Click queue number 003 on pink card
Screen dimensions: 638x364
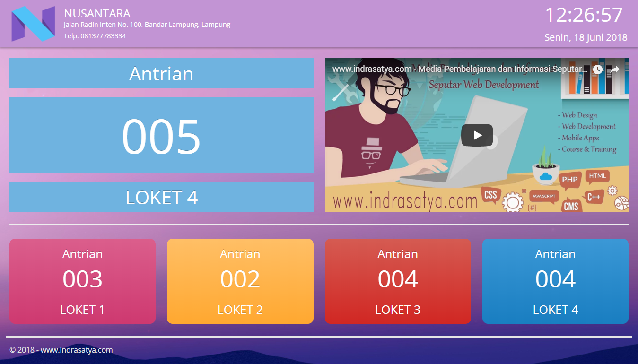pos(82,279)
